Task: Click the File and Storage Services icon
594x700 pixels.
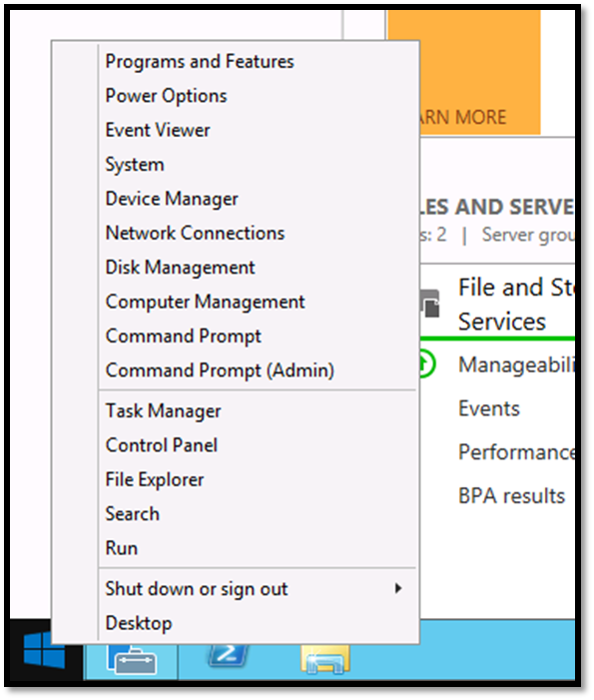Action: pyautogui.click(x=430, y=304)
